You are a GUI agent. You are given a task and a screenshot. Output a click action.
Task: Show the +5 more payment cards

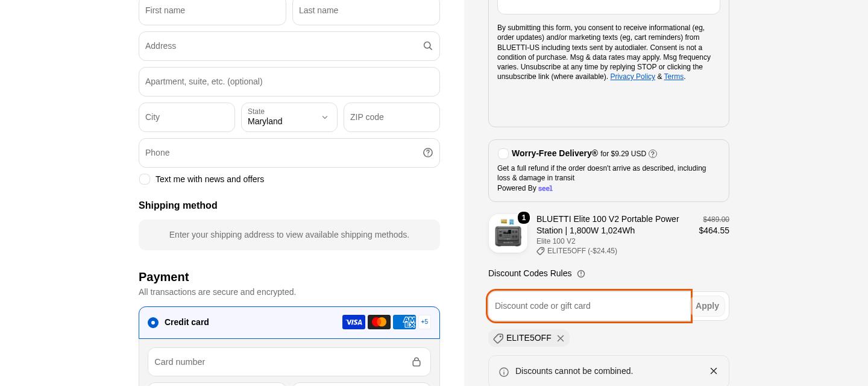424,322
